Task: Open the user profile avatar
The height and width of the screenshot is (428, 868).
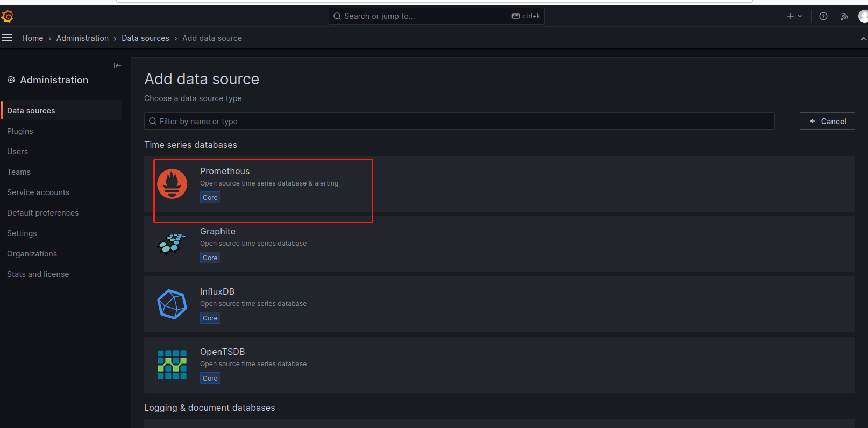Action: 863,16
